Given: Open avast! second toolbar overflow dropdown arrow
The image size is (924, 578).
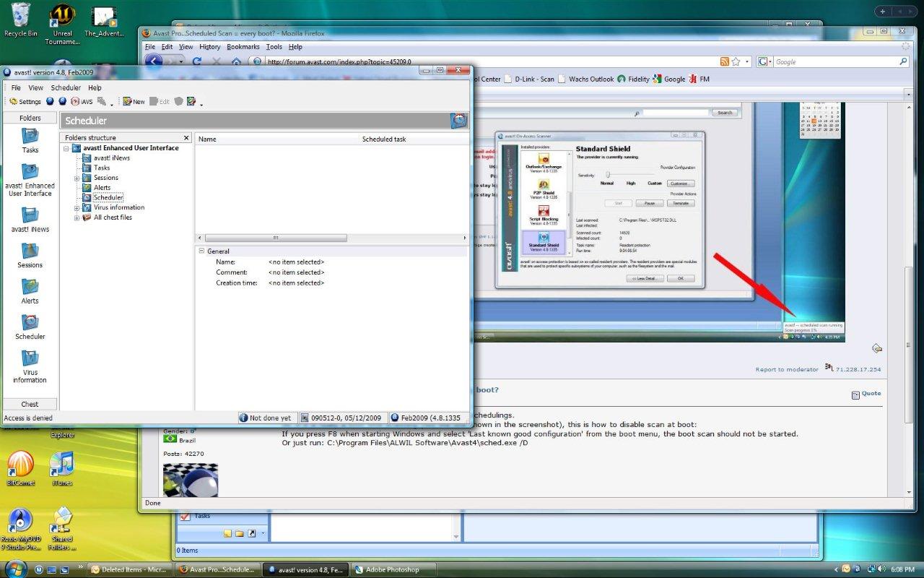Looking at the screenshot, I should (201, 104).
